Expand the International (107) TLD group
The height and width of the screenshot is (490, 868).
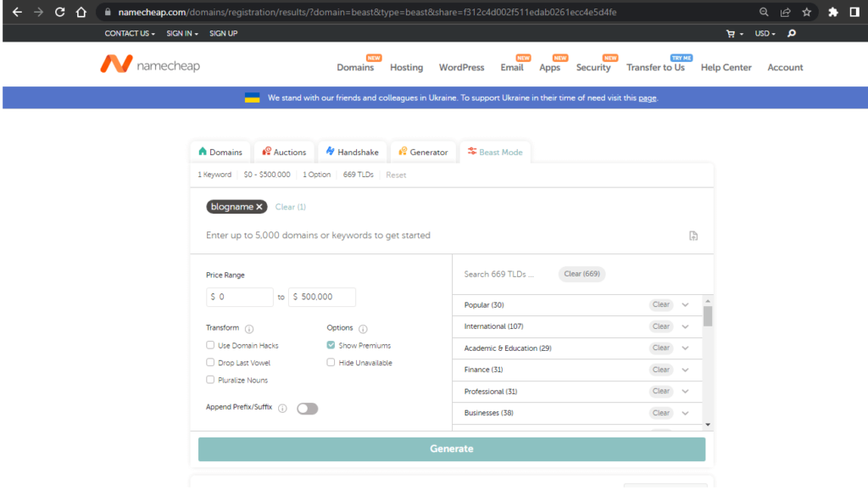pos(685,326)
